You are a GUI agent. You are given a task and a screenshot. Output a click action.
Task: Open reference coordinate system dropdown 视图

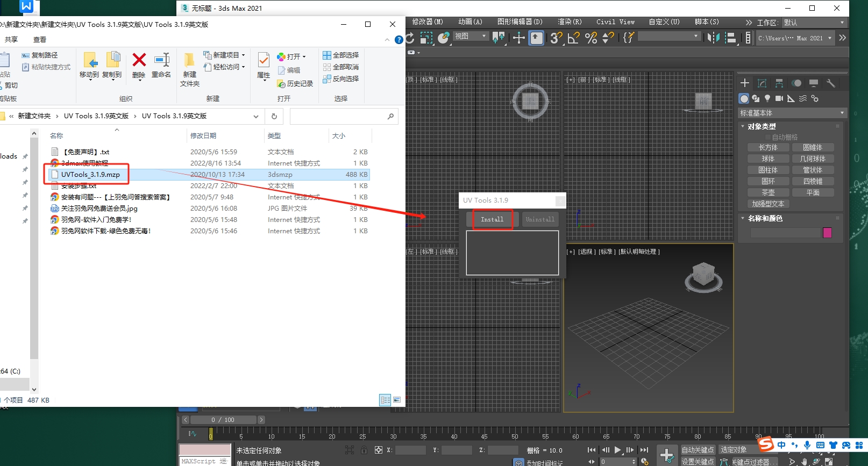click(471, 36)
